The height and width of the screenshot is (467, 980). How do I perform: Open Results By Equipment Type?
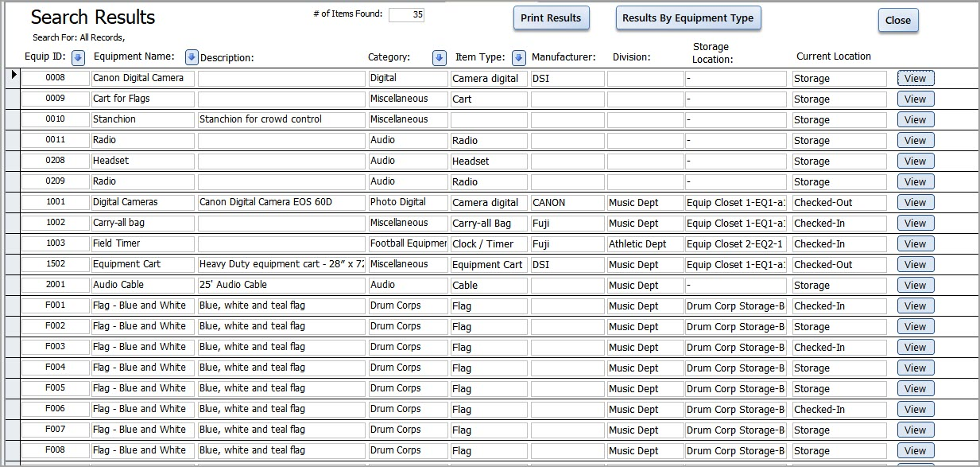688,18
